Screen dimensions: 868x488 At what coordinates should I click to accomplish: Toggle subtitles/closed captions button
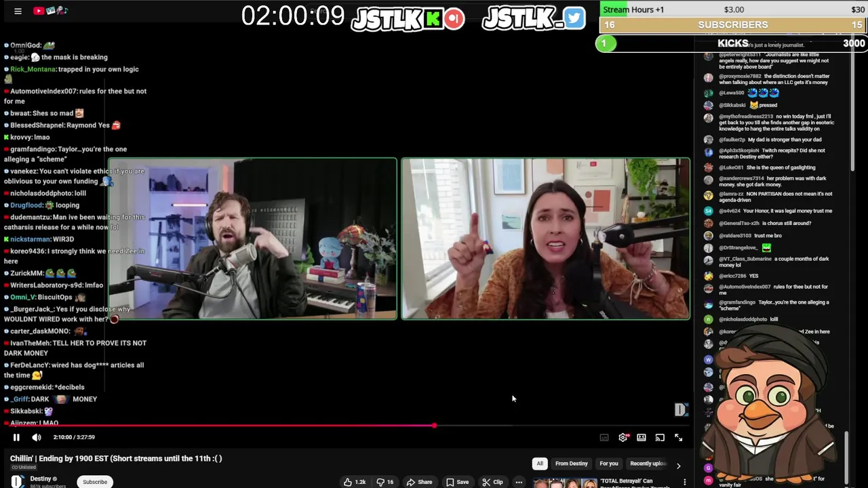click(x=604, y=438)
